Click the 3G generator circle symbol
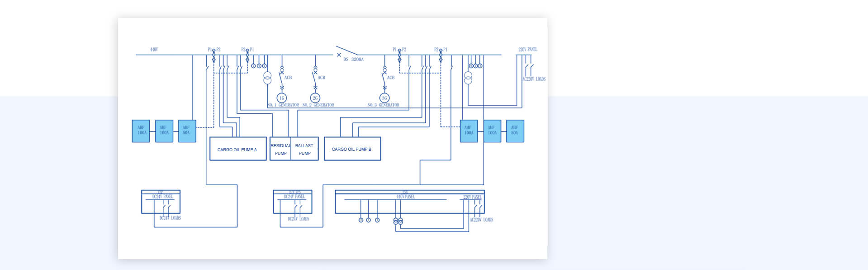Screen dimensions: 868x270 [384, 98]
